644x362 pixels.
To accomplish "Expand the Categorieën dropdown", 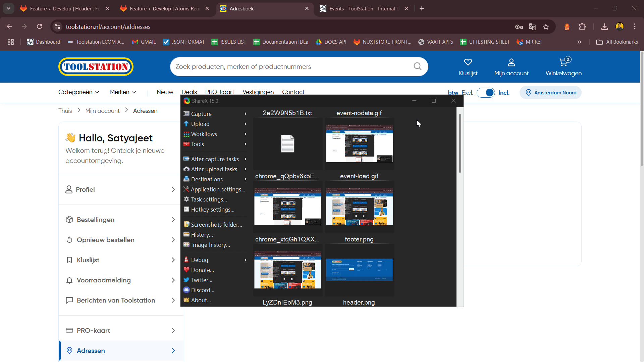I will click(78, 92).
